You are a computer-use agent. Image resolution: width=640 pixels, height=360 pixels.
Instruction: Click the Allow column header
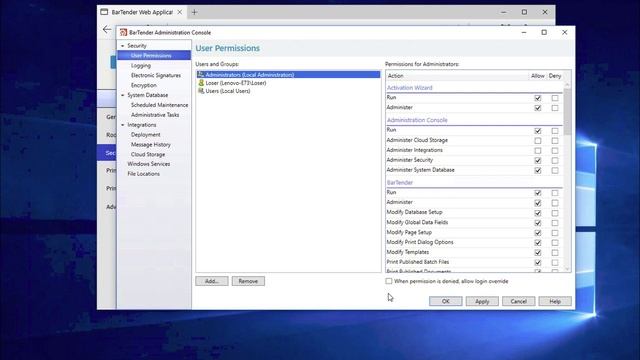pyautogui.click(x=538, y=76)
